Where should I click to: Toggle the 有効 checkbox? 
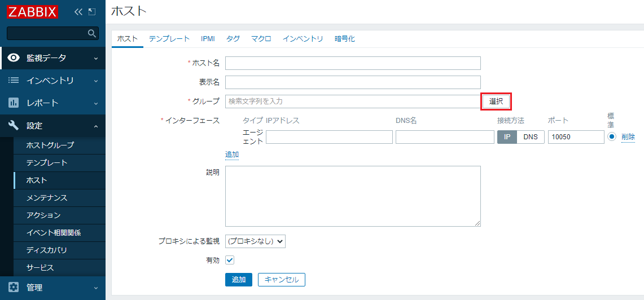pos(230,260)
